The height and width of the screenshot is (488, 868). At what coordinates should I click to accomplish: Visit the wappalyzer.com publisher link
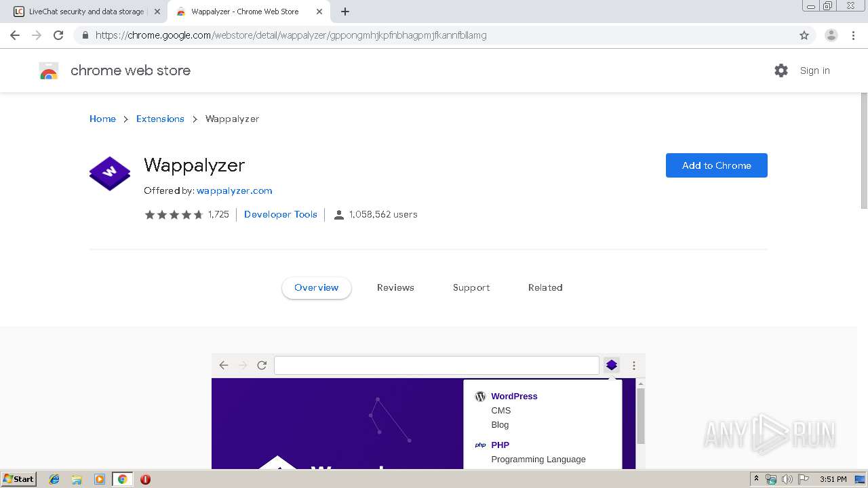pyautogui.click(x=234, y=190)
